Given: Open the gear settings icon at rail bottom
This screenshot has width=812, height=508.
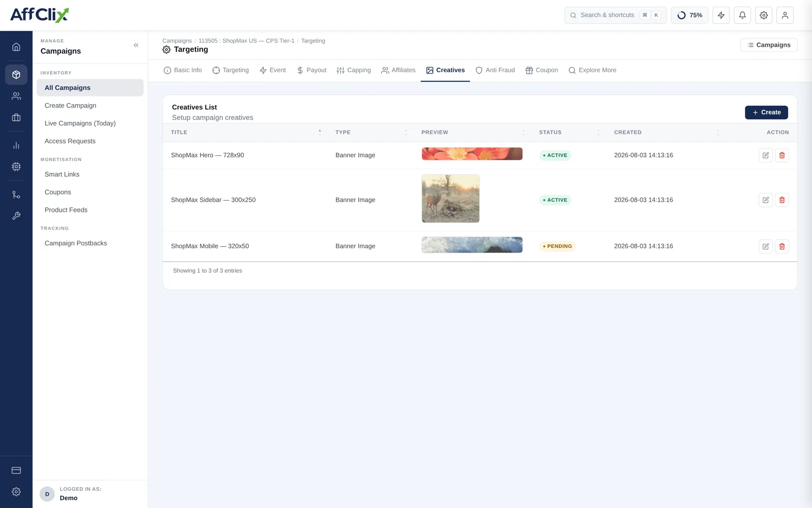Looking at the screenshot, I should [16, 492].
